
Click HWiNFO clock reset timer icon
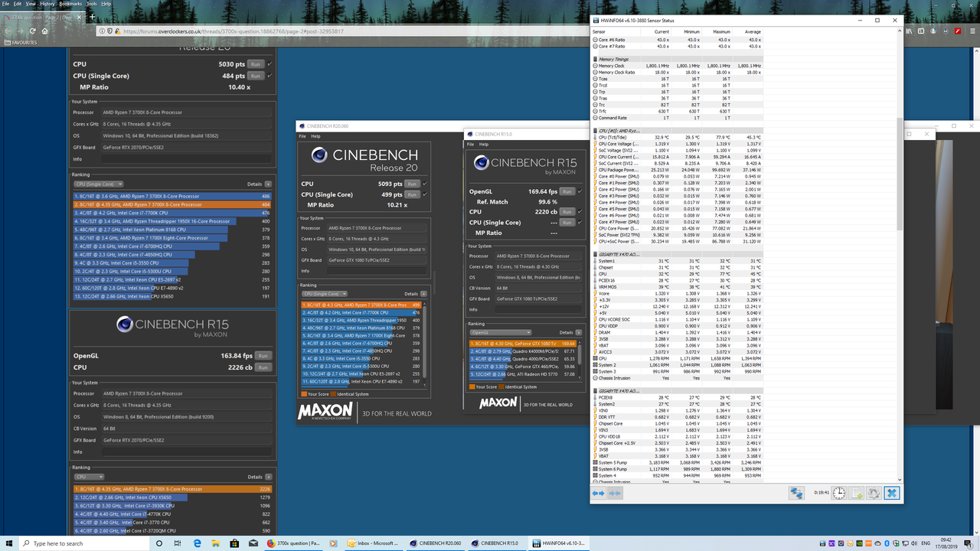[x=839, y=494]
